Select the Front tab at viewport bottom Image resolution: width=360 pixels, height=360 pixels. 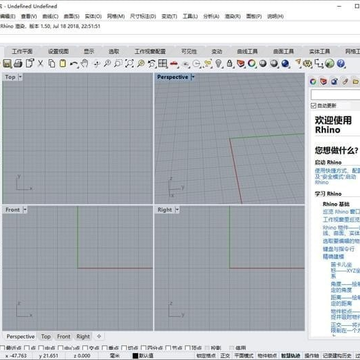(x=63, y=336)
